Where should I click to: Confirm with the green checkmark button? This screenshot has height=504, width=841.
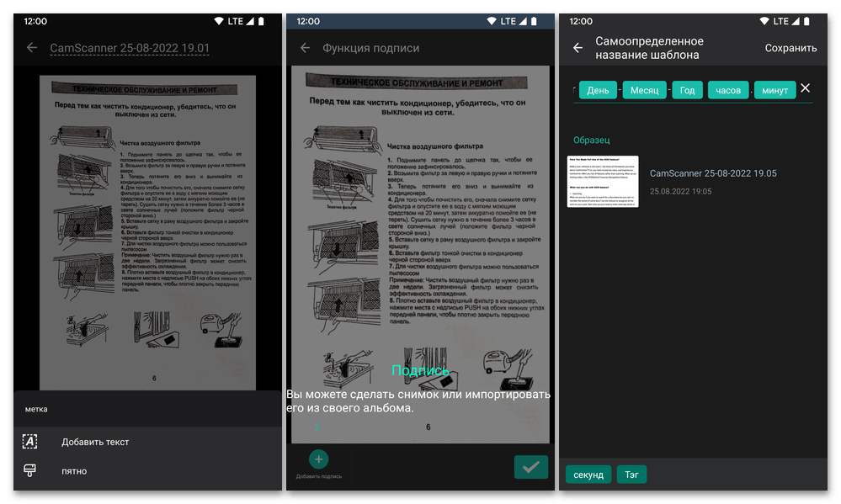coord(530,467)
